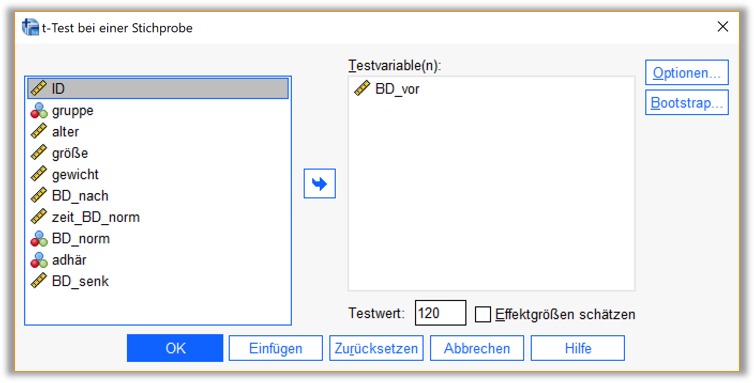This screenshot has width=754, height=383.
Task: Open the Bootstrap settings
Action: click(687, 102)
